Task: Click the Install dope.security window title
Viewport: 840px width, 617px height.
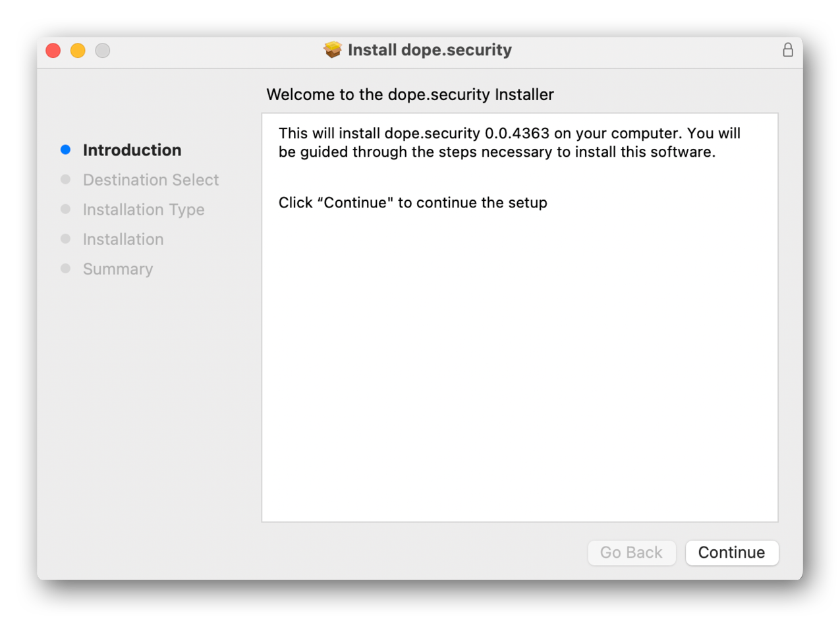Action: coord(429,50)
